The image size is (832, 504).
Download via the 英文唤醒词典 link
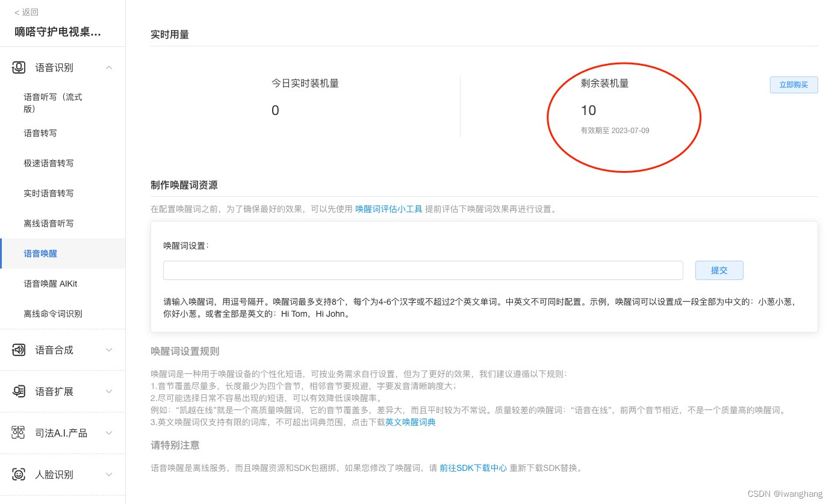pos(411,422)
